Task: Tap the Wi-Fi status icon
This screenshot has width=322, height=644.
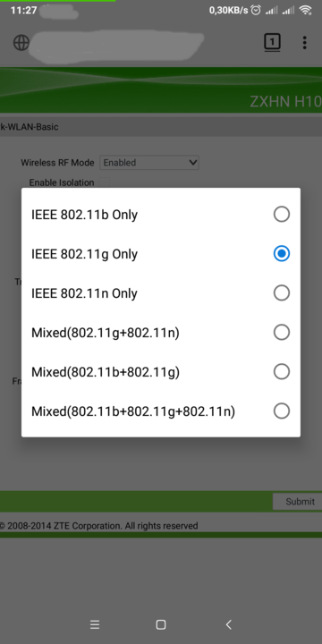Action: coord(305,10)
